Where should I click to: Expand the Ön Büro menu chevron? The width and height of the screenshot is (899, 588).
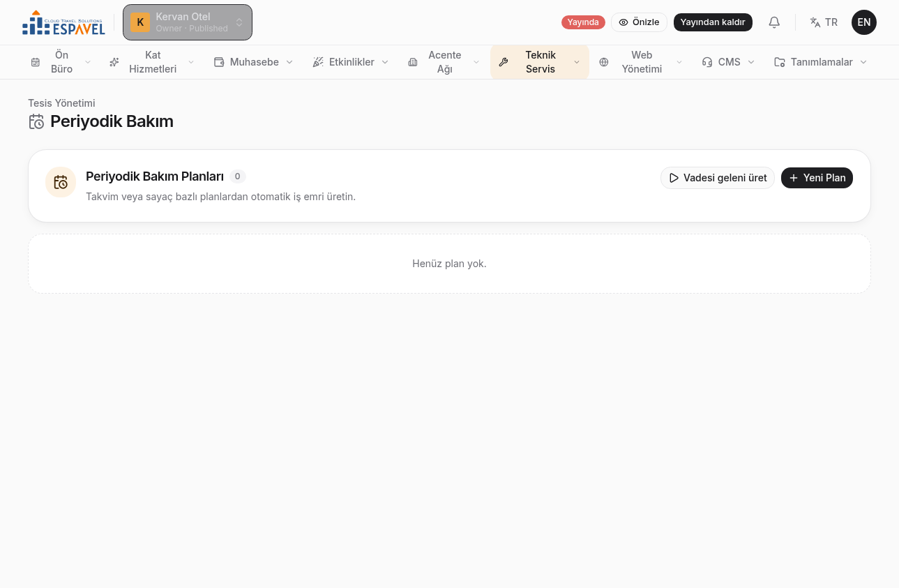88,62
